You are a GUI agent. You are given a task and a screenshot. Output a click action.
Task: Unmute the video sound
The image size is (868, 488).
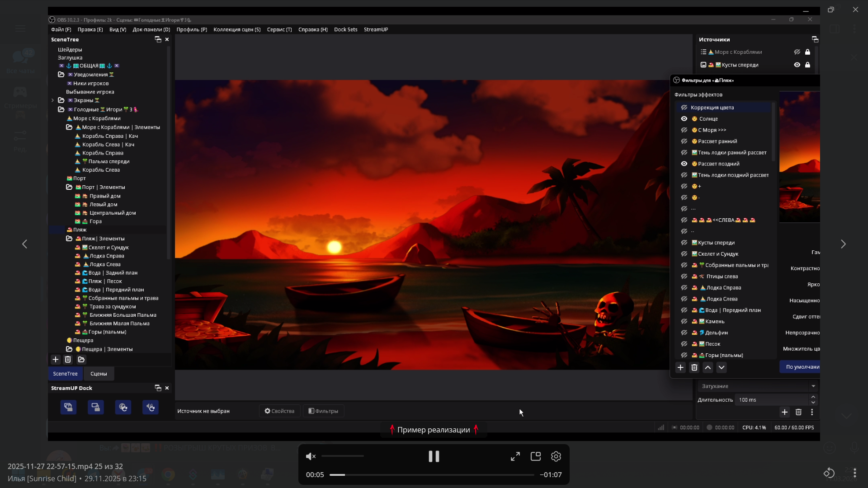(311, 456)
